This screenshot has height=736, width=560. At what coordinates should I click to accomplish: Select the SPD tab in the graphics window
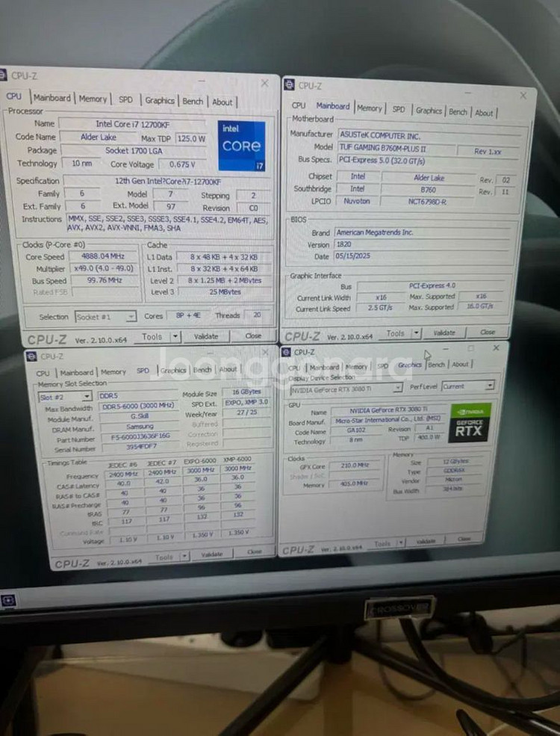[x=383, y=365]
